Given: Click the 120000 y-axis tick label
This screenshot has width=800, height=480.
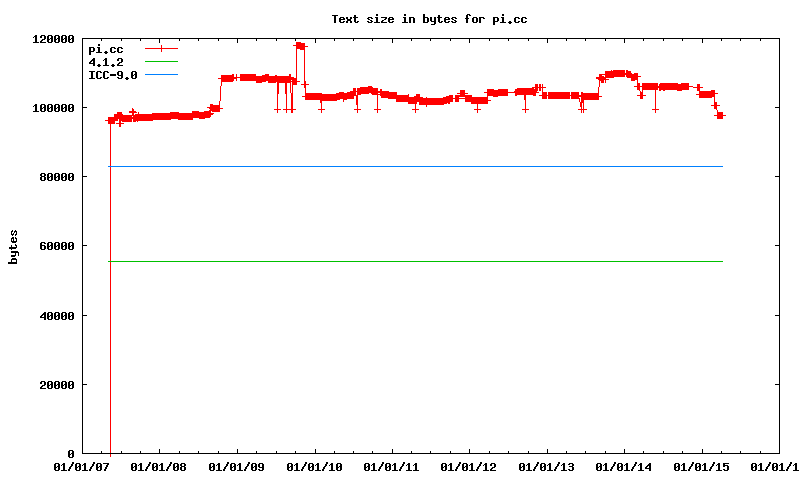Looking at the screenshot, I should [53, 38].
